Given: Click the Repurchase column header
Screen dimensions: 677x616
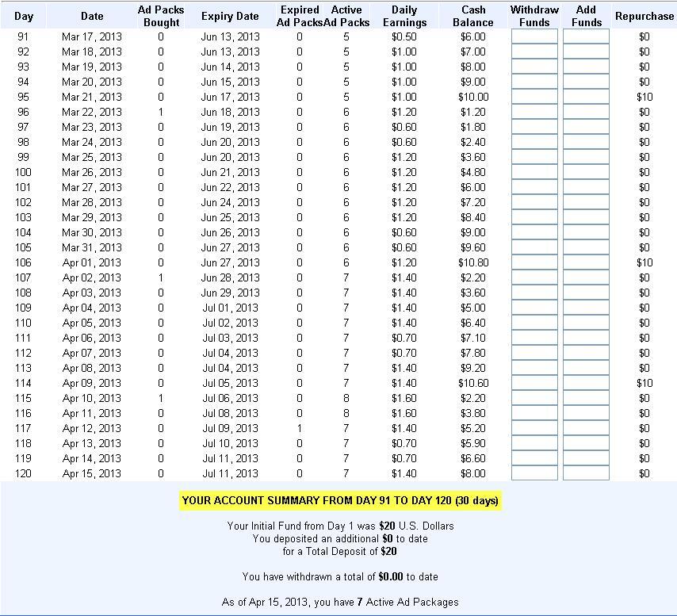Looking at the screenshot, I should [644, 16].
